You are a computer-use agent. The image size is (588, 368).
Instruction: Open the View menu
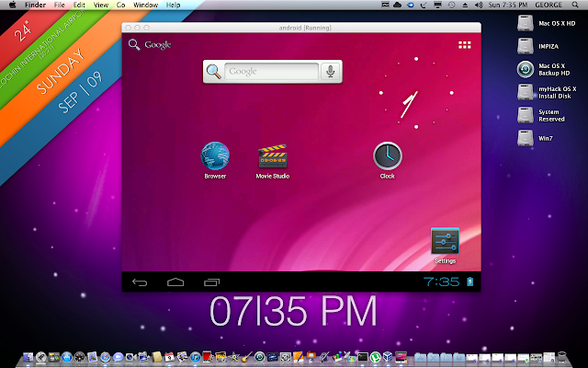(101, 5)
